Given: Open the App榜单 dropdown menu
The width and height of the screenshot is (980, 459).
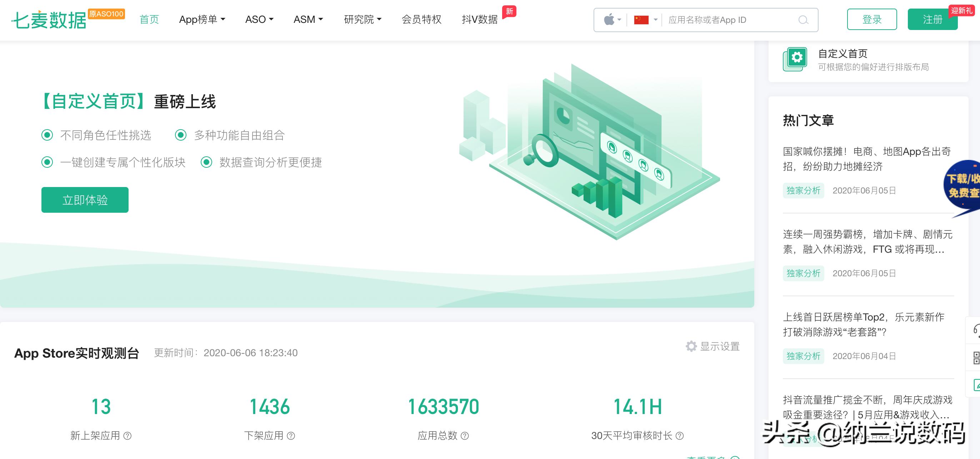Looking at the screenshot, I should click(x=202, y=19).
